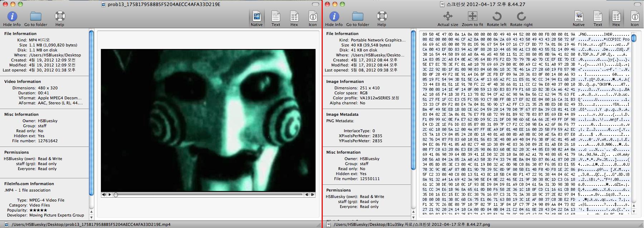
Task: Click the Zoom to fit icon
Action: (472, 19)
